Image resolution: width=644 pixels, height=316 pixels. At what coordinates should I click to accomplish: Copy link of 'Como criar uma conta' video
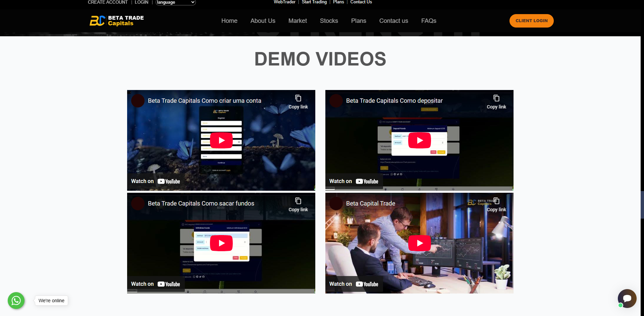click(298, 102)
